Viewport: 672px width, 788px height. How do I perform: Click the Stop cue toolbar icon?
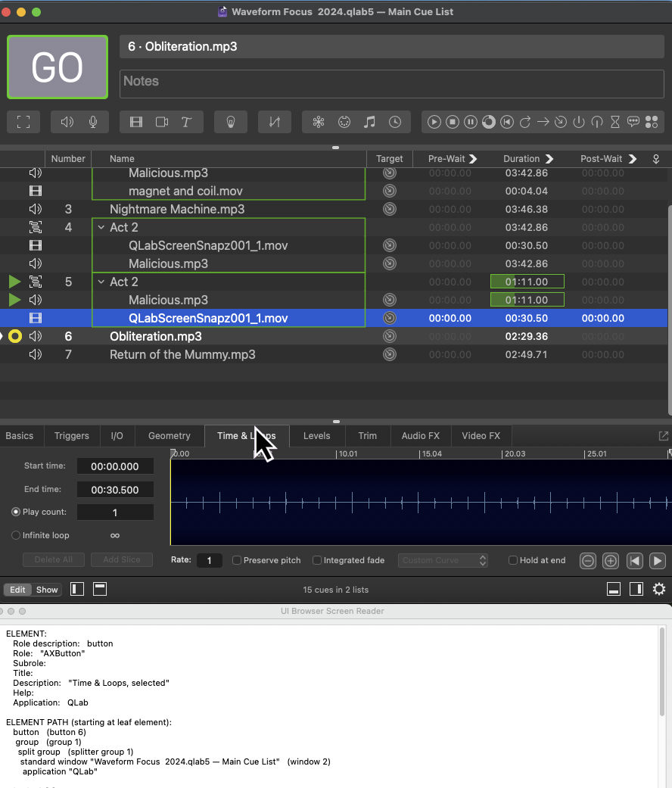pos(453,122)
